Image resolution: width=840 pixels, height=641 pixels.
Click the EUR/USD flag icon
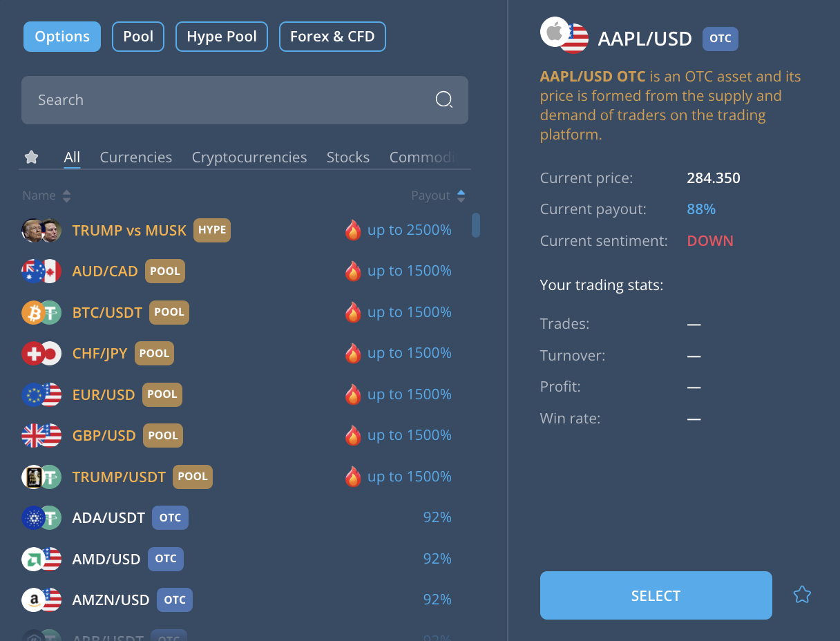(41, 394)
